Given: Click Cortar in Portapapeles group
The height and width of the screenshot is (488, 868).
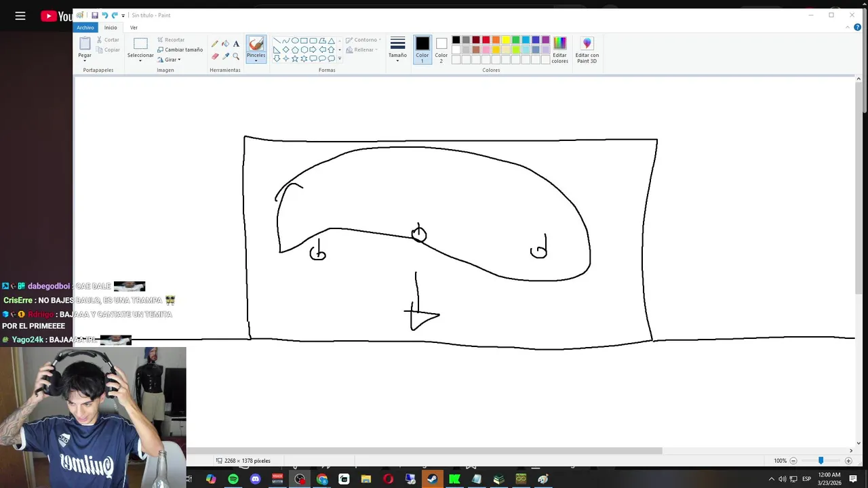Looking at the screenshot, I should (108, 40).
